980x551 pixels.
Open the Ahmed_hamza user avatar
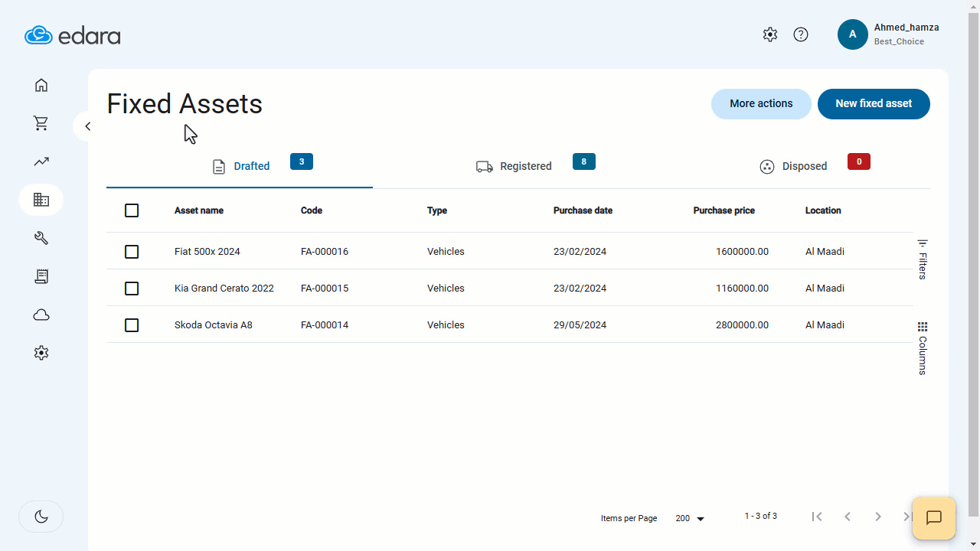[853, 34]
